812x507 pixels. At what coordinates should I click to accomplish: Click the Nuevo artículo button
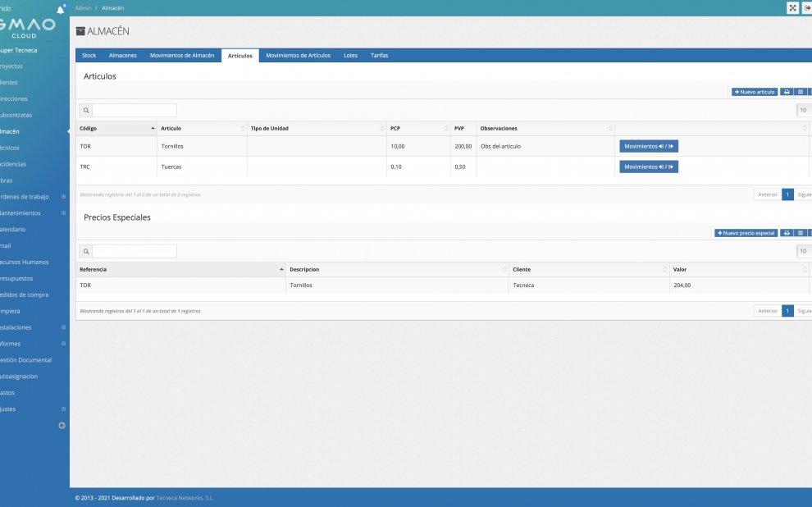coord(754,92)
